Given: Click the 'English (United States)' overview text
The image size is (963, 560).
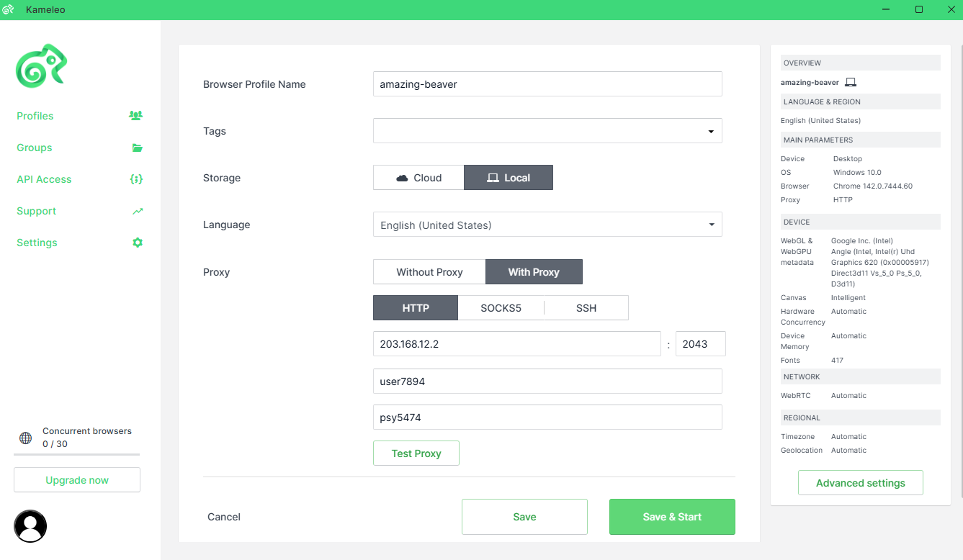Looking at the screenshot, I should click(820, 121).
